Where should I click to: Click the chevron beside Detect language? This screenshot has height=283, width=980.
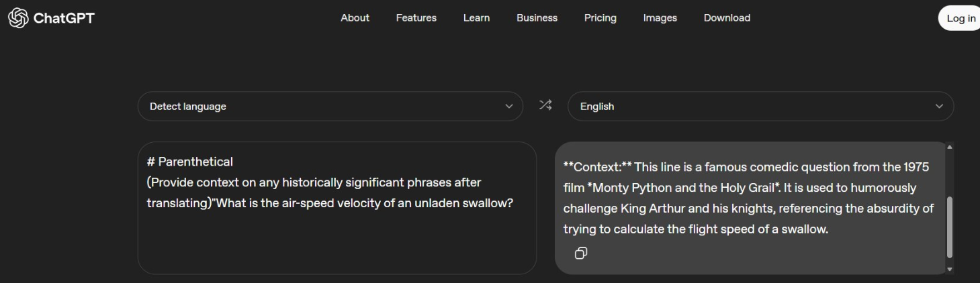508,106
